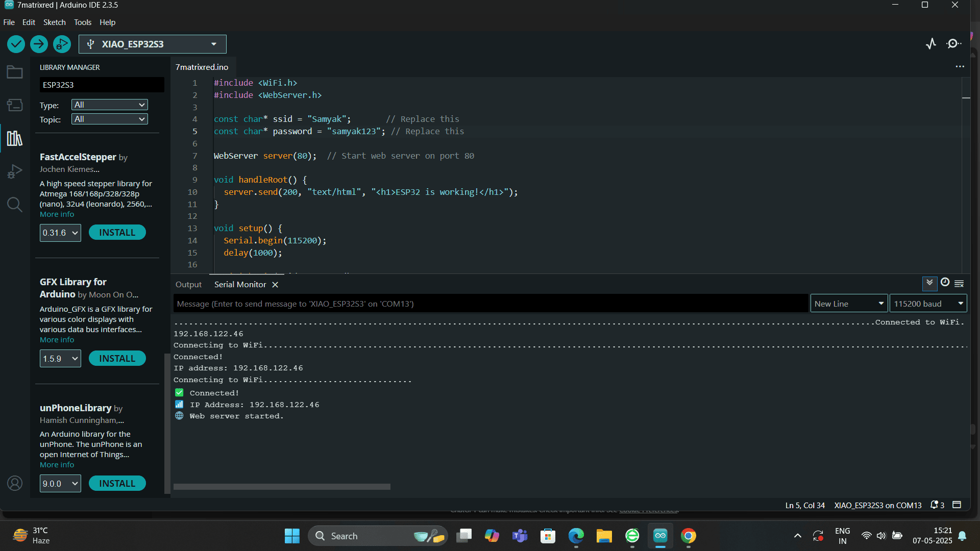Image resolution: width=980 pixels, height=551 pixels.
Task: Toggle autoscroll in Serial Monitor
Action: [x=929, y=283]
